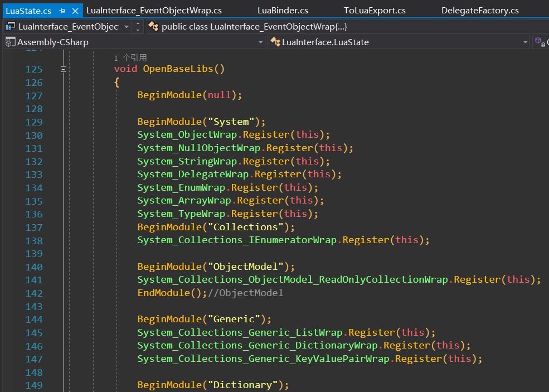
Task: Click the stepper down arrow next to file dropdown
Action: (x=138, y=30)
